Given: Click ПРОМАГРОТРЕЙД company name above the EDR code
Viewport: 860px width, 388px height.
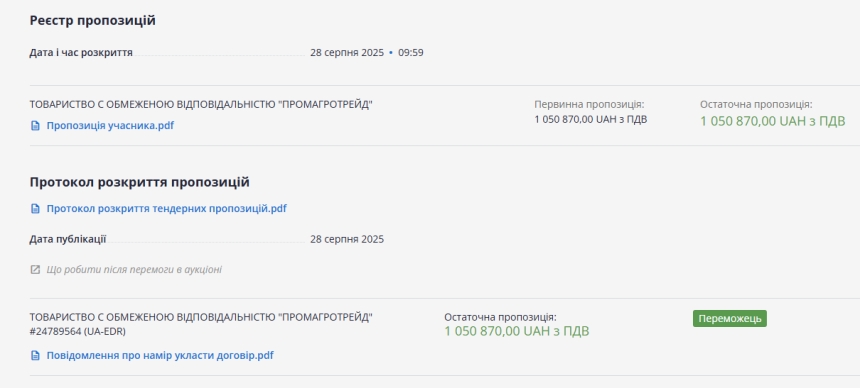Looking at the screenshot, I should point(201,317).
